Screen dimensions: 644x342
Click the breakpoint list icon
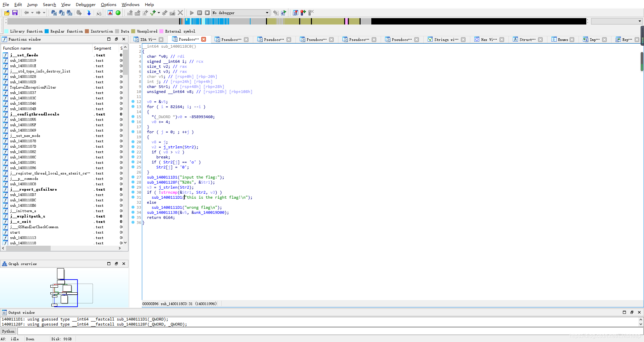click(295, 13)
